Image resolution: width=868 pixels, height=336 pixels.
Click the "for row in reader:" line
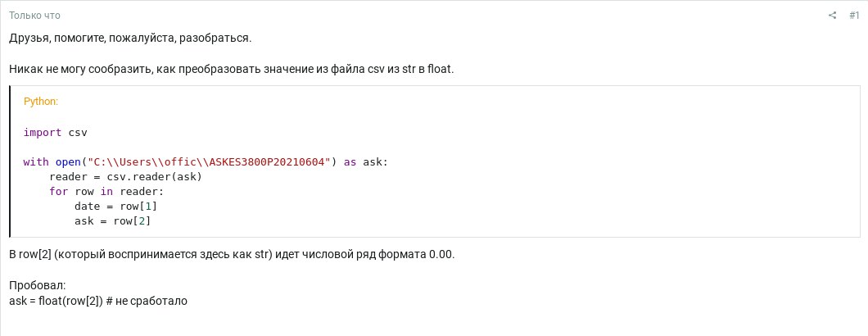pos(106,192)
